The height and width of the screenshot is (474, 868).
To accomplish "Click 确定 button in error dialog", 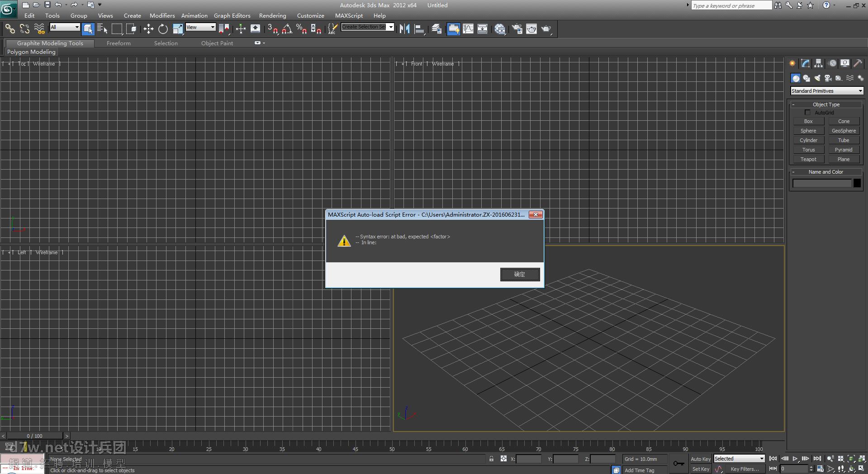I will [520, 275].
